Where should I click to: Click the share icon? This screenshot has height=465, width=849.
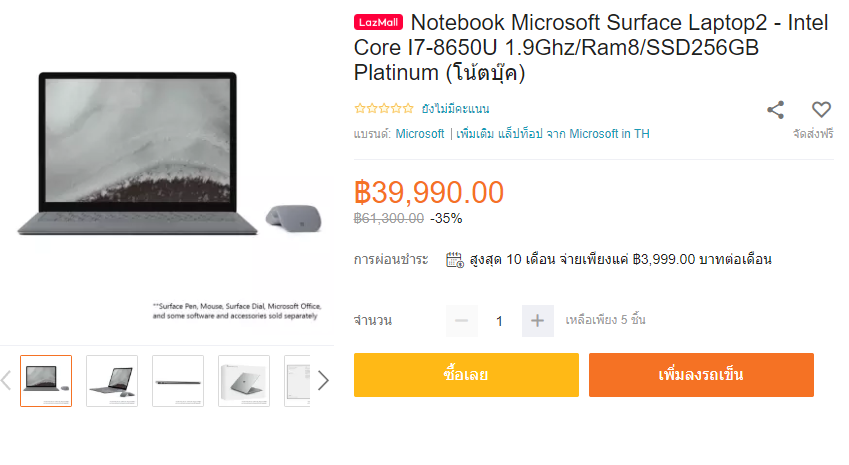coord(775,110)
